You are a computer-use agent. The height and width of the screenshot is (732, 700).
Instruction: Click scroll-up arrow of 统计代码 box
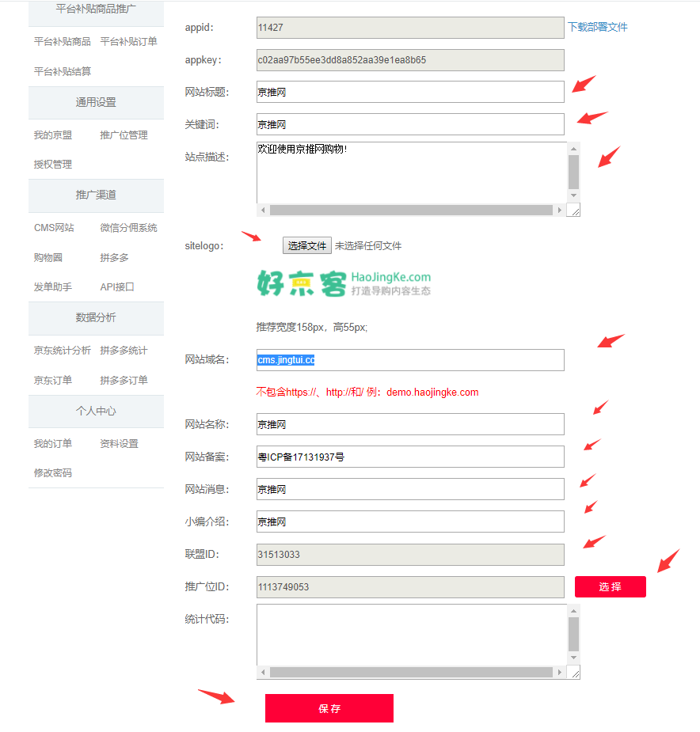pyautogui.click(x=573, y=610)
